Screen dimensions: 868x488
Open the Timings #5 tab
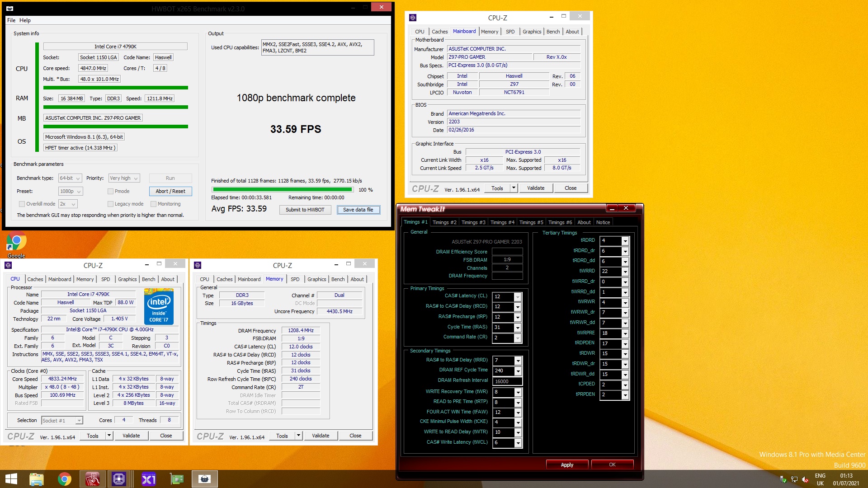point(531,222)
